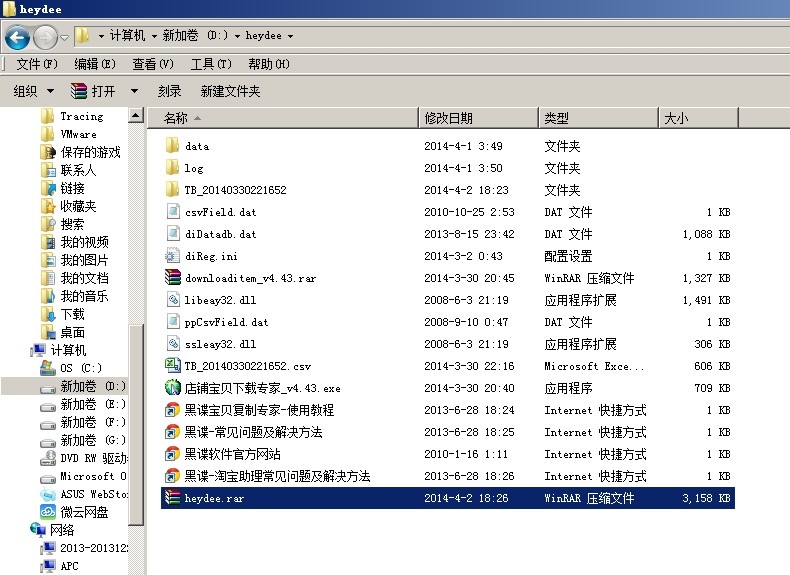Viewport: 790px width, 575px height.
Task: Select 计算机 in the navigation tree
Action: click(x=68, y=350)
